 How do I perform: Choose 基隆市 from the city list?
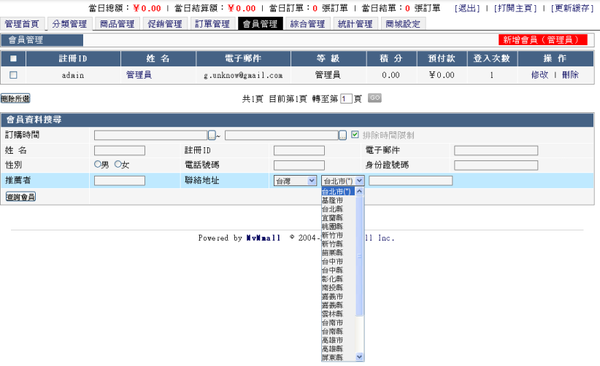332,200
